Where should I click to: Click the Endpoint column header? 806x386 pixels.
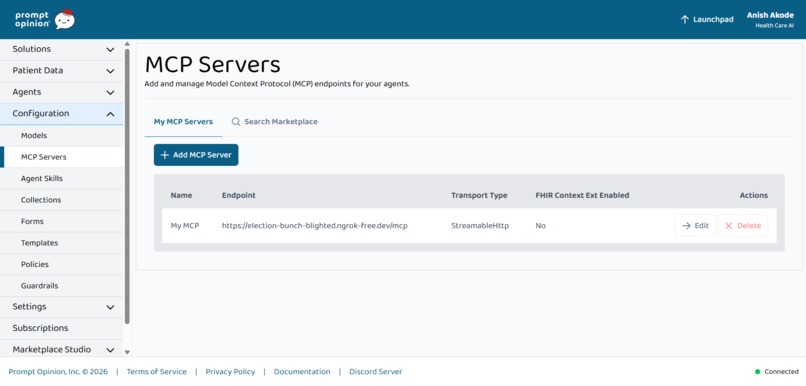pyautogui.click(x=239, y=195)
